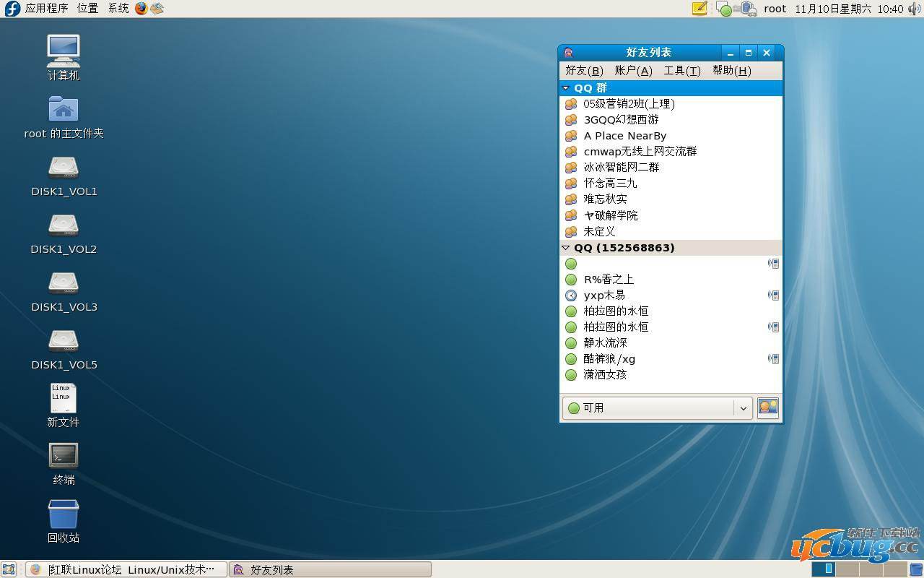Open the 账户(A) menu
The width and height of the screenshot is (924, 578).
tap(633, 71)
